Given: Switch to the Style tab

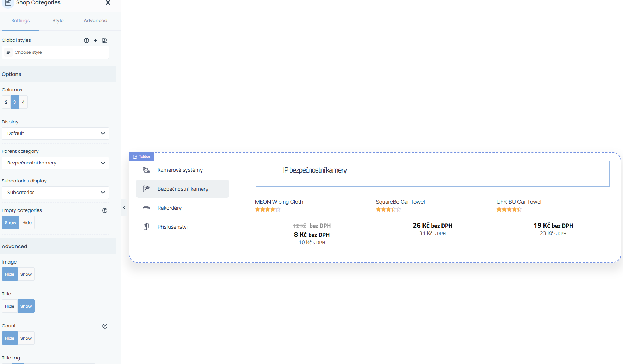Looking at the screenshot, I should 58,21.
